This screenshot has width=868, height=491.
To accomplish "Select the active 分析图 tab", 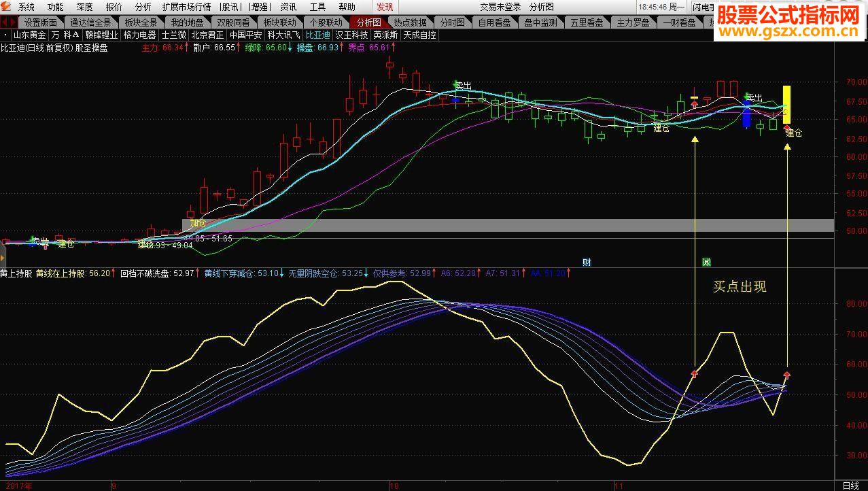I will point(369,22).
